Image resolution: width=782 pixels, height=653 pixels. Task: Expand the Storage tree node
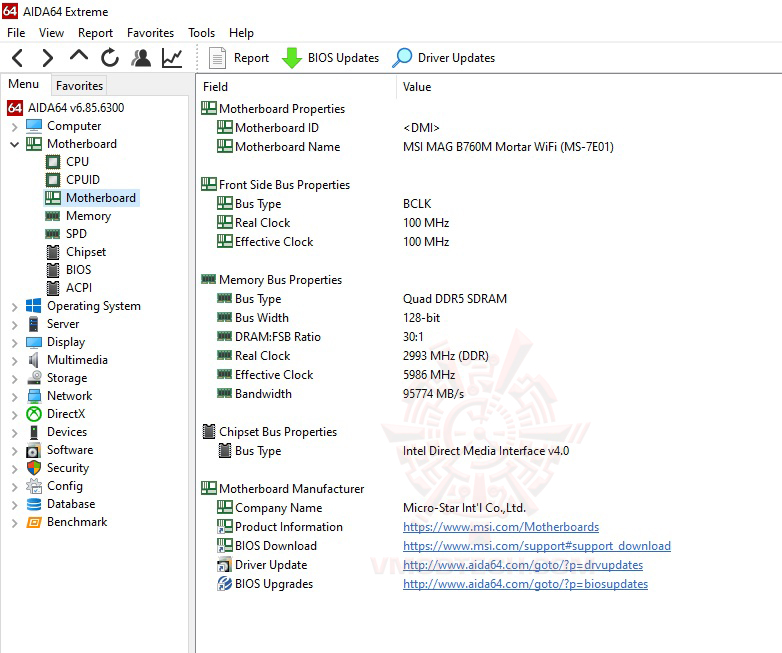[14, 379]
